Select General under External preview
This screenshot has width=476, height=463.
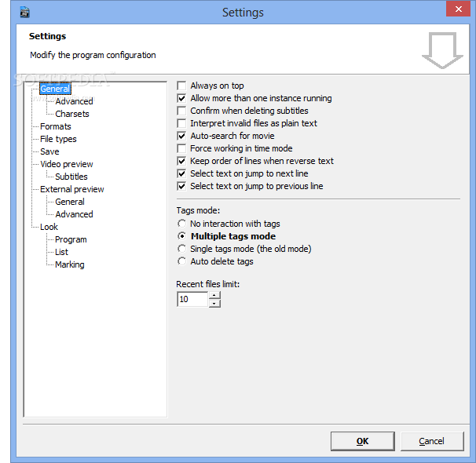click(x=70, y=202)
